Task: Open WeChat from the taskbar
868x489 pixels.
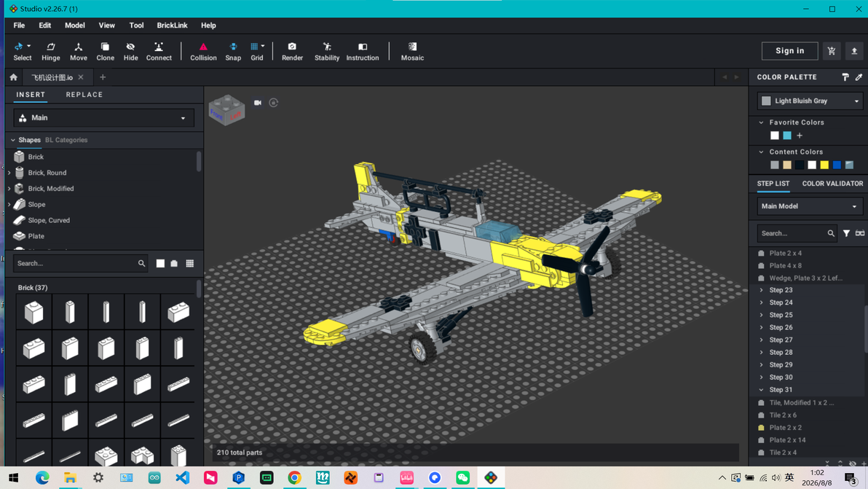Action: [463, 478]
